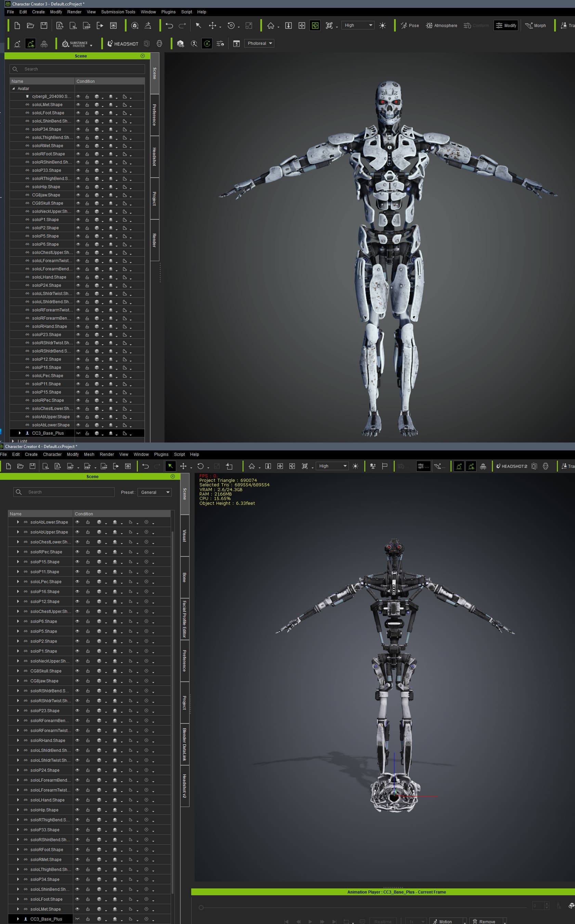Click the face mask icon next to Headshot 2

(x=545, y=466)
